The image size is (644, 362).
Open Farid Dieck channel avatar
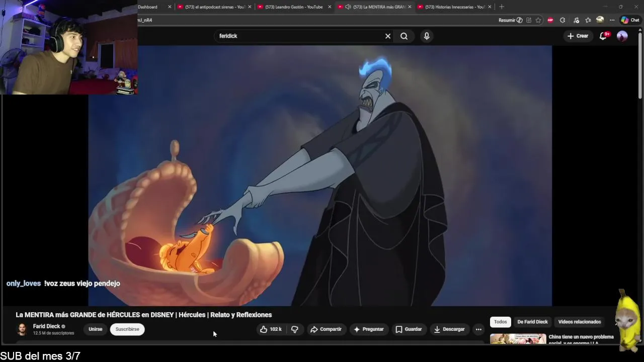tap(22, 329)
